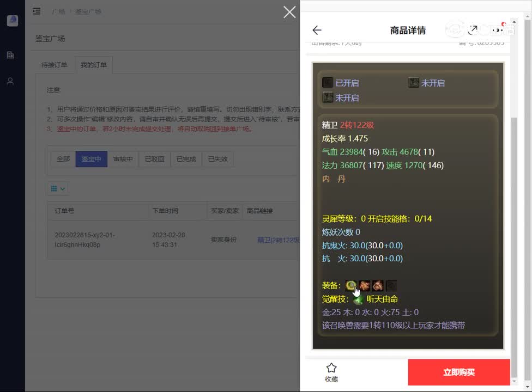Viewport: 532px width, 392px height.
Task: Open the grid view dropdown
Action: 58,189
